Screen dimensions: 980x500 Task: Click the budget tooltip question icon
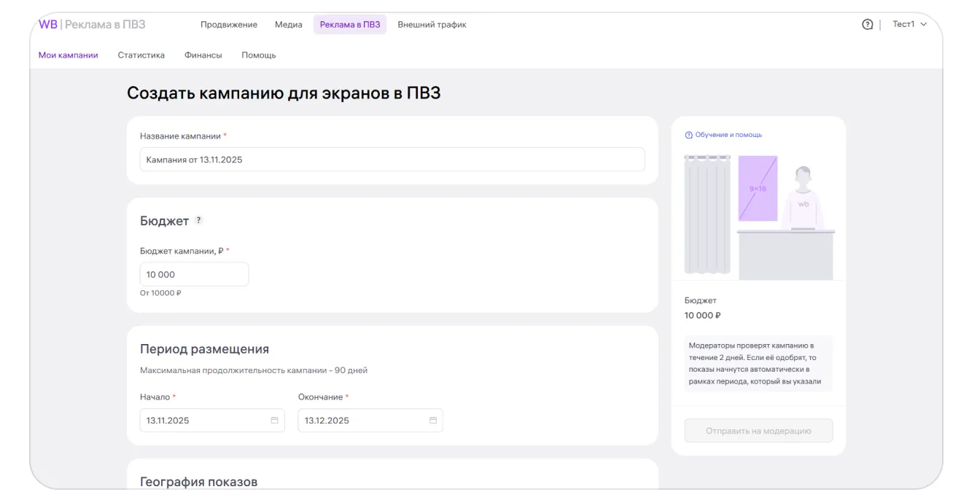point(199,220)
